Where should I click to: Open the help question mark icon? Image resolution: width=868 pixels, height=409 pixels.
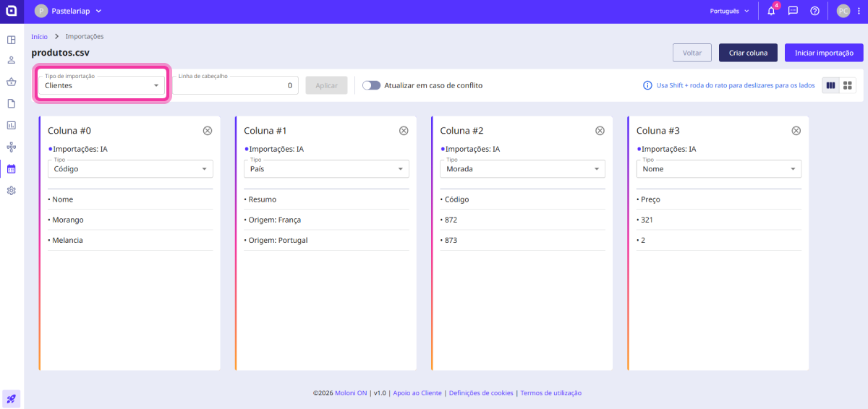814,11
